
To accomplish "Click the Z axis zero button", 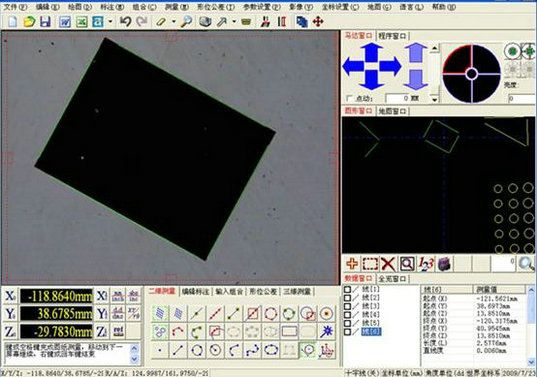I will [102, 331].
